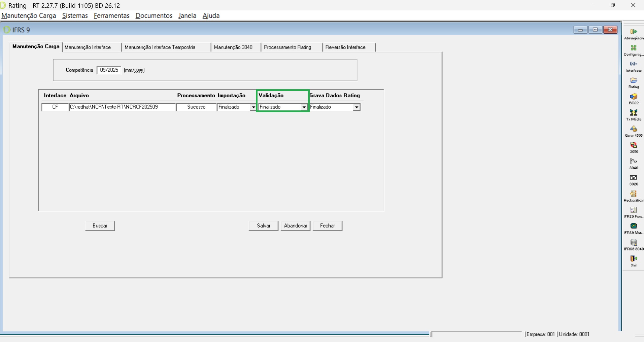644x342 pixels.
Task: Open the 3040 icon in sidebar
Action: click(634, 161)
